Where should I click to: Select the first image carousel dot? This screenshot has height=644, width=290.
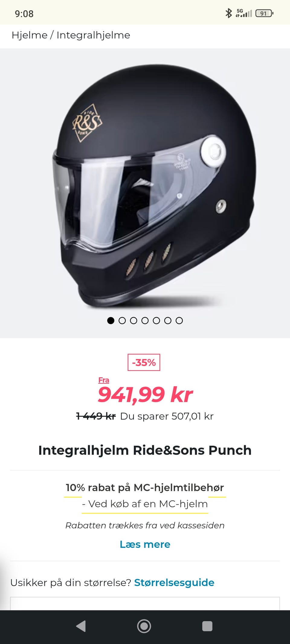[x=111, y=320]
